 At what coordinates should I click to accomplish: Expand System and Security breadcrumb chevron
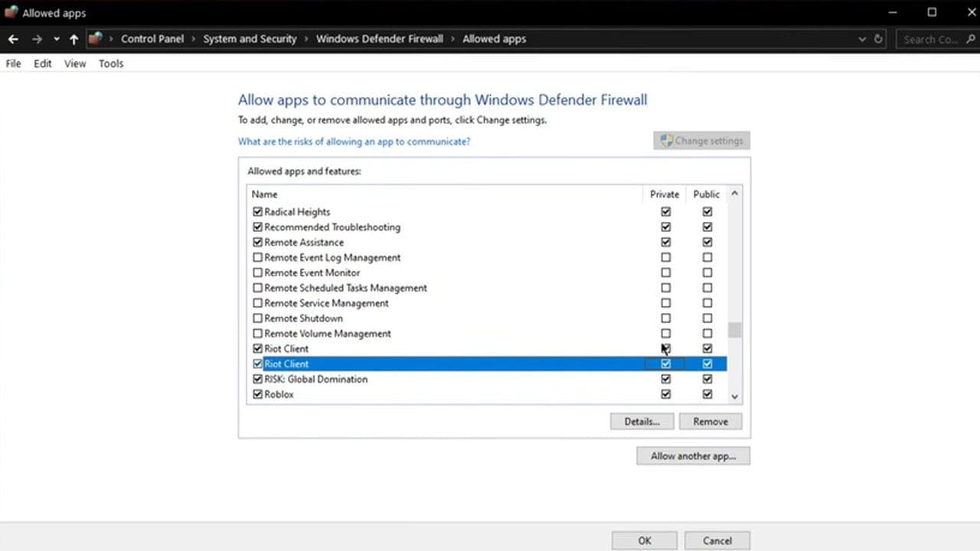pos(306,39)
